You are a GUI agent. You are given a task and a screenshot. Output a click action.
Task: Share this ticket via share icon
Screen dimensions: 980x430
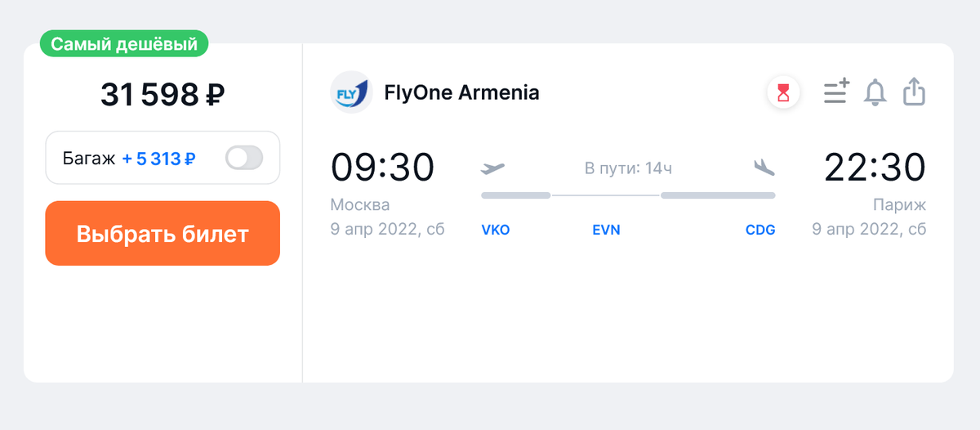914,92
